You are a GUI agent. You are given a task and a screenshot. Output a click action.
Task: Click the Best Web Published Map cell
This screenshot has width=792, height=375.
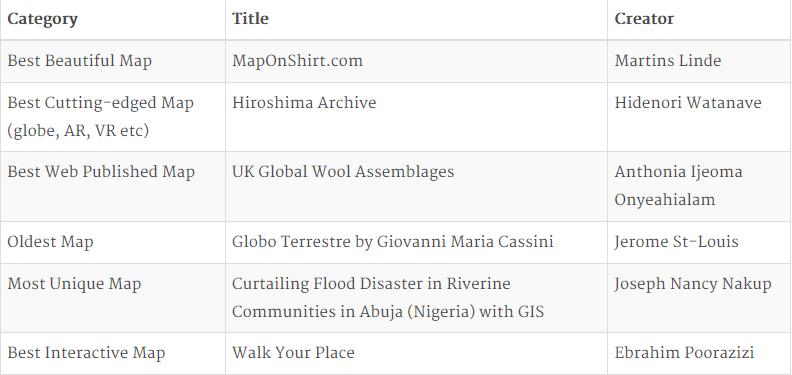(101, 172)
